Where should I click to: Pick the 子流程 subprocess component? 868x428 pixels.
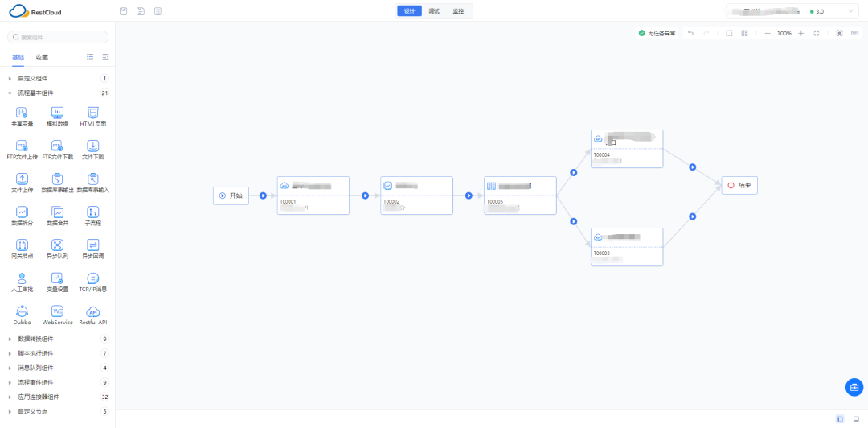coord(92,212)
